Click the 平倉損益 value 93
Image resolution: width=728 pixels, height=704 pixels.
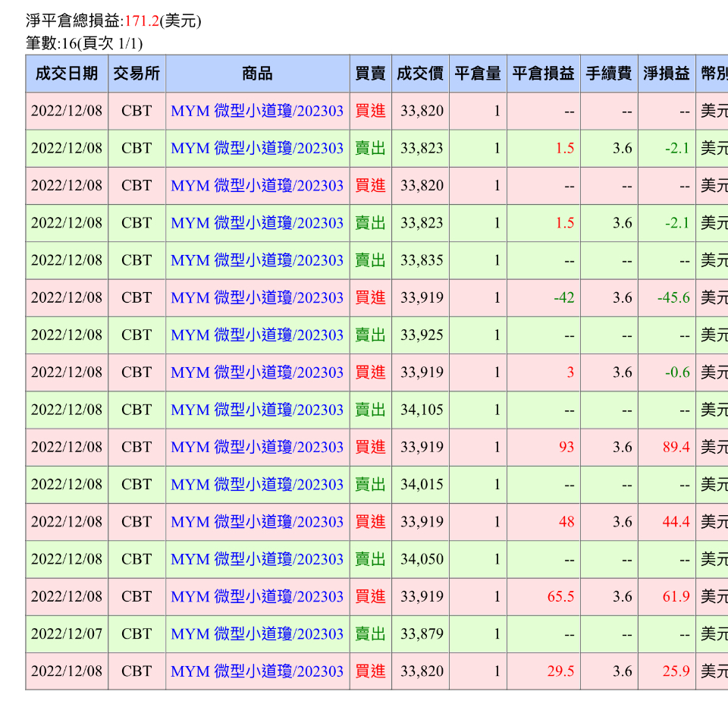coord(566,447)
